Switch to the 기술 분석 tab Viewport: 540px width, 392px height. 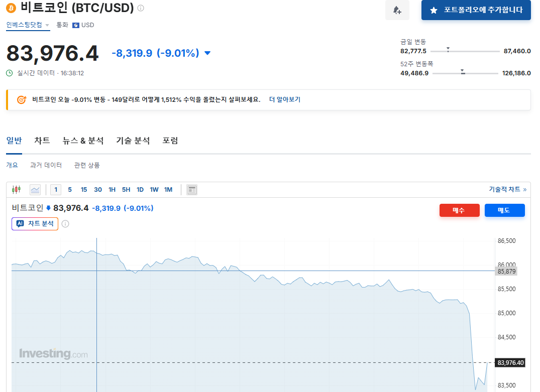134,141
